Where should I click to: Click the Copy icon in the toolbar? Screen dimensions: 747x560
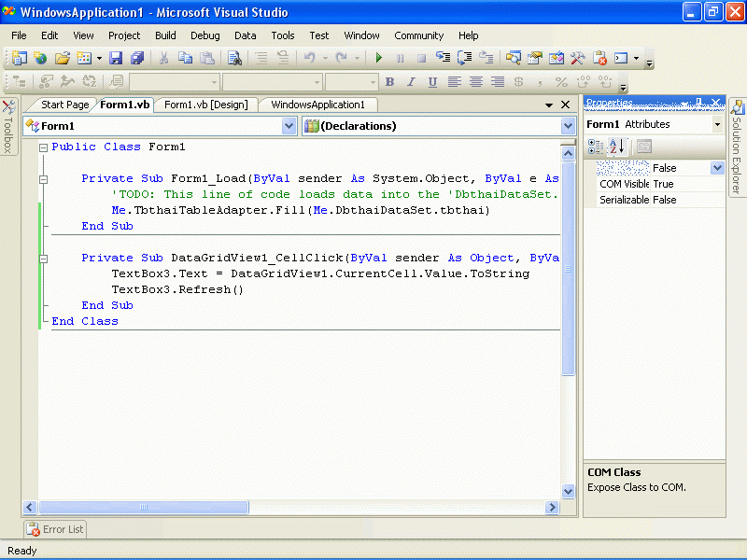coord(185,58)
